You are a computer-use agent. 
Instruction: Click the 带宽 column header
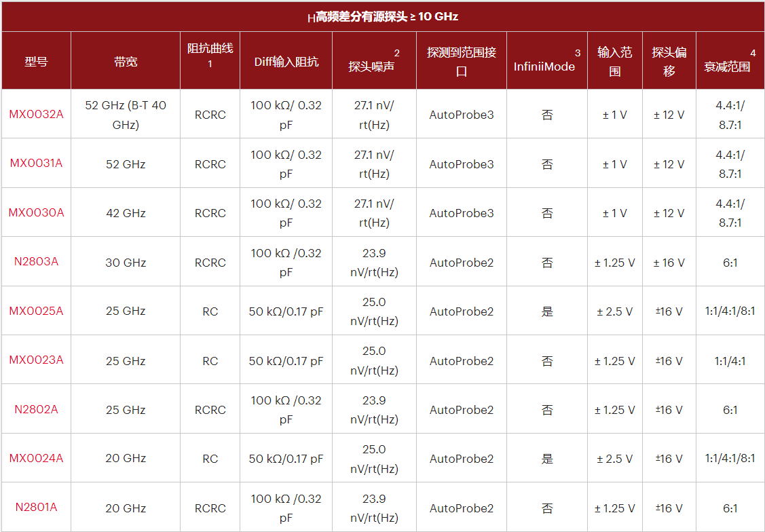126,62
